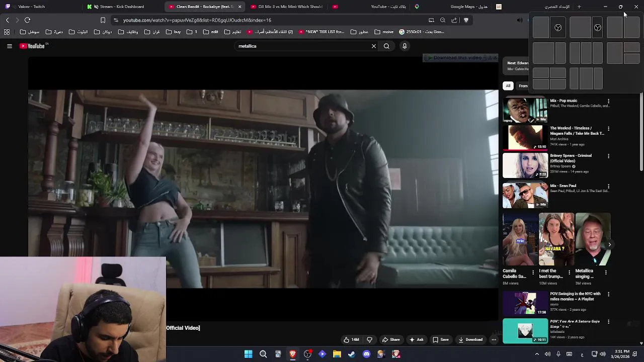Open Brave Shields lion icon
This screenshot has width=644, height=362.
466,20
